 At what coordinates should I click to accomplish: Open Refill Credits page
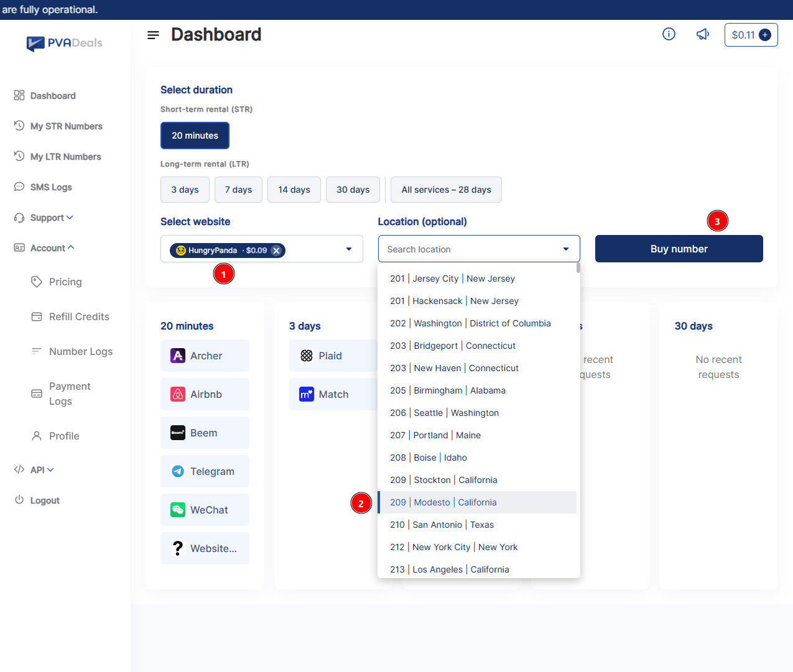tap(70, 316)
